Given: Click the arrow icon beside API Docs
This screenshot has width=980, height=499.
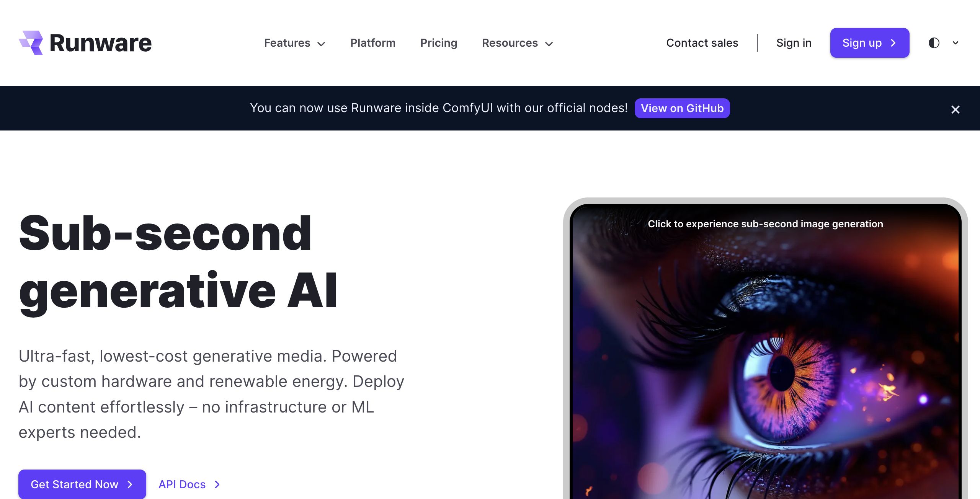Looking at the screenshot, I should (217, 484).
